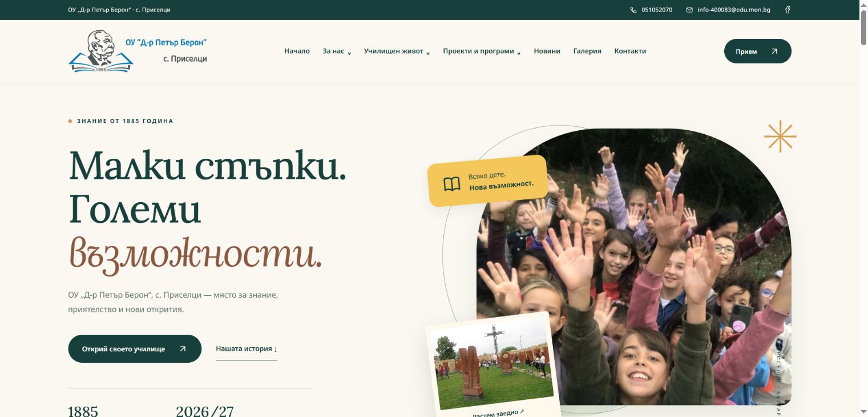The width and height of the screenshot is (868, 417).
Task: Open the Новини menu item
Action: 547,51
